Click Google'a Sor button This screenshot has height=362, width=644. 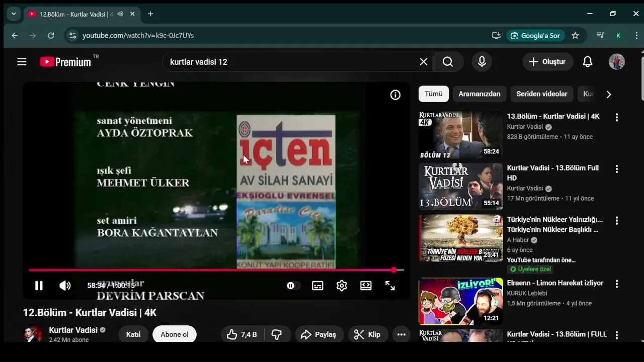536,35
